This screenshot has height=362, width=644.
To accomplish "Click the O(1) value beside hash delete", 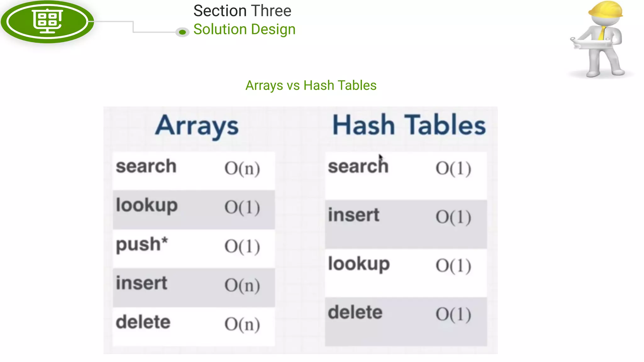I will point(453,314).
